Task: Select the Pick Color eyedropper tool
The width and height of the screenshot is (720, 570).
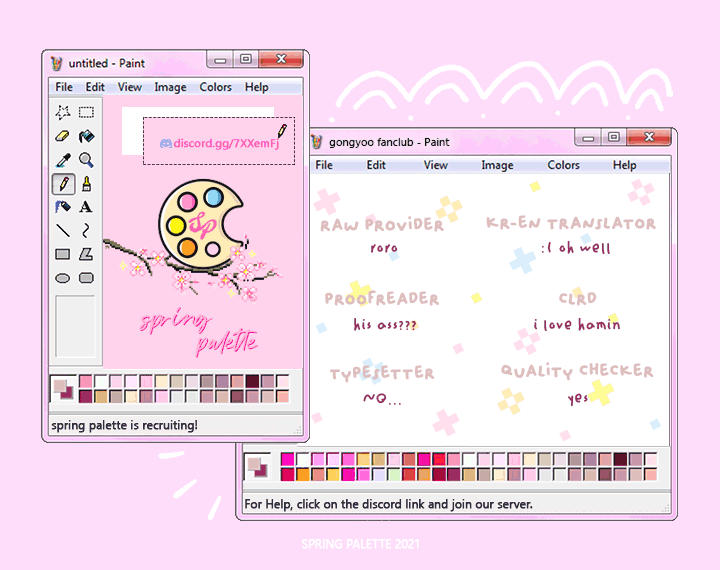Action: (x=63, y=160)
